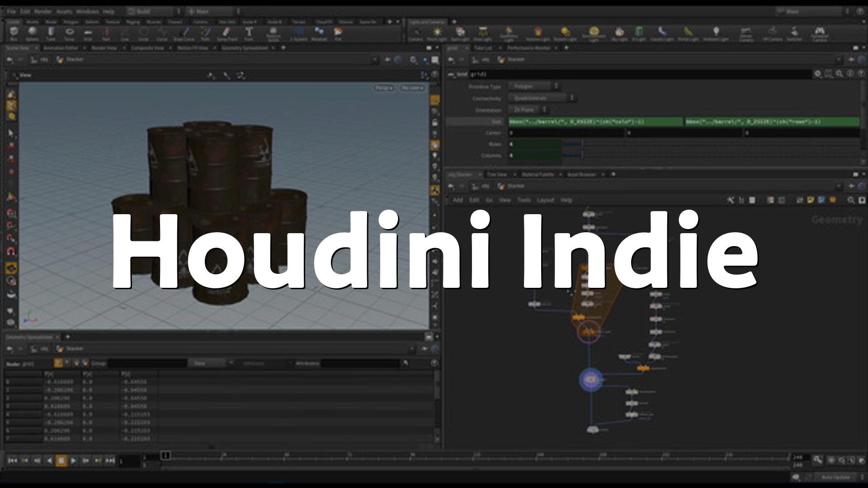Open the Build desktop dropdown
Screen dimensions: 868x488
[x=154, y=11]
